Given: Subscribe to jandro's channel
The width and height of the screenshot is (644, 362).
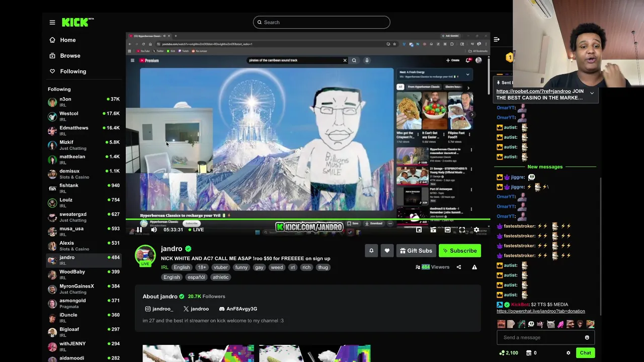Looking at the screenshot, I should (460, 250).
